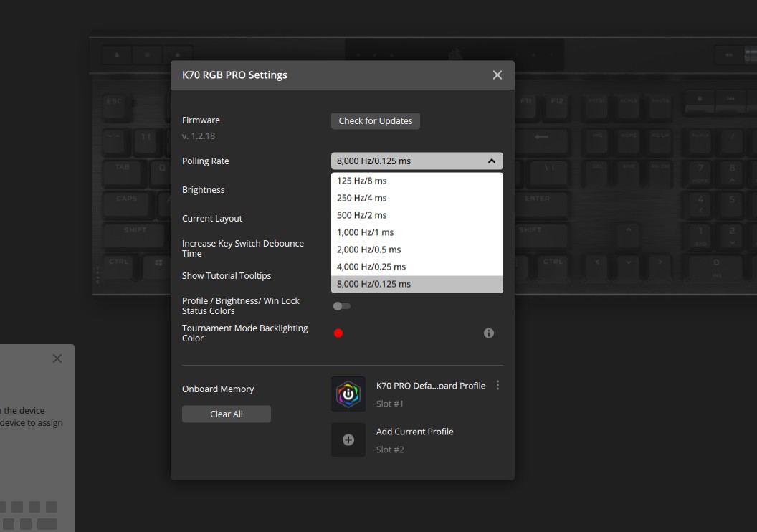This screenshot has width=757, height=532.
Task: Click the plus icon for Slot #2
Action: (x=348, y=440)
